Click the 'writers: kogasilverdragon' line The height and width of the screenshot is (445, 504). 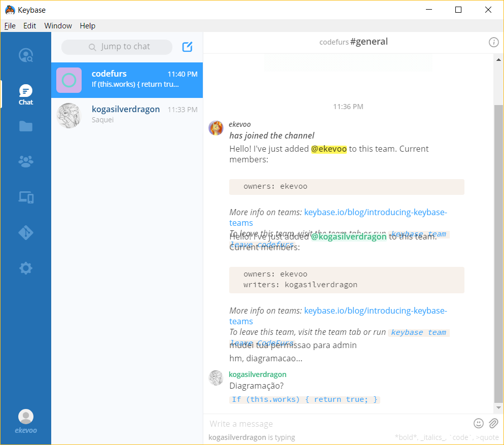coord(300,285)
